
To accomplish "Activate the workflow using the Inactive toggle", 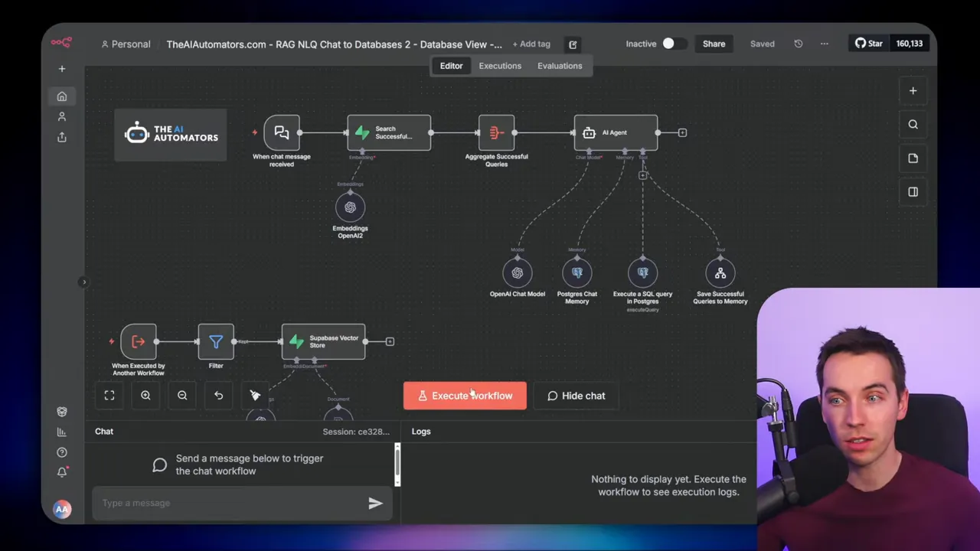I will (668, 44).
